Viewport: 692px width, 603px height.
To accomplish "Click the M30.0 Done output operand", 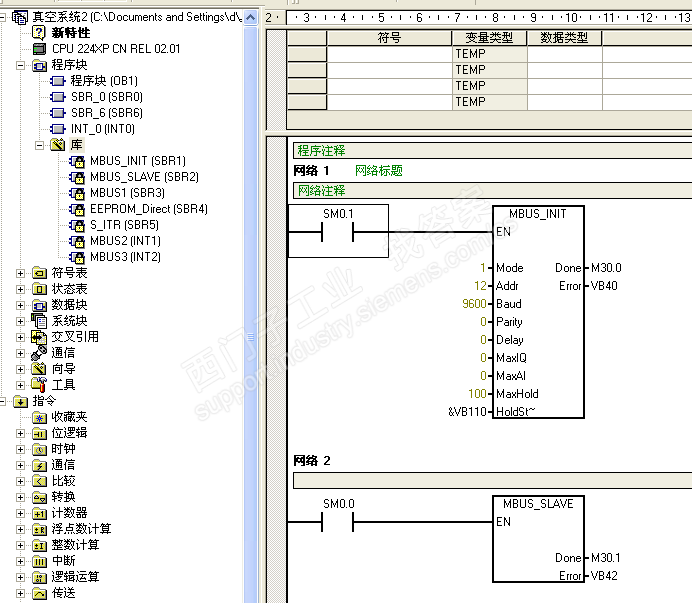I will point(606,268).
